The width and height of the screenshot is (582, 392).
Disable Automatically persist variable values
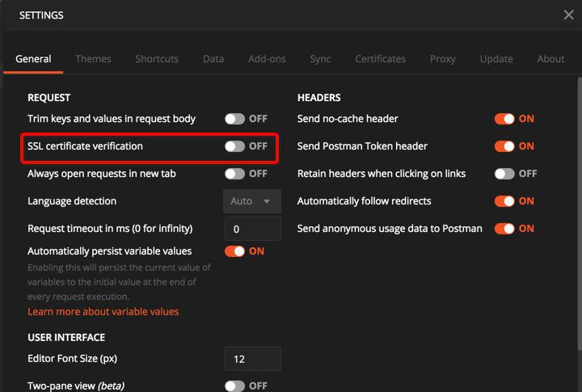coord(235,251)
